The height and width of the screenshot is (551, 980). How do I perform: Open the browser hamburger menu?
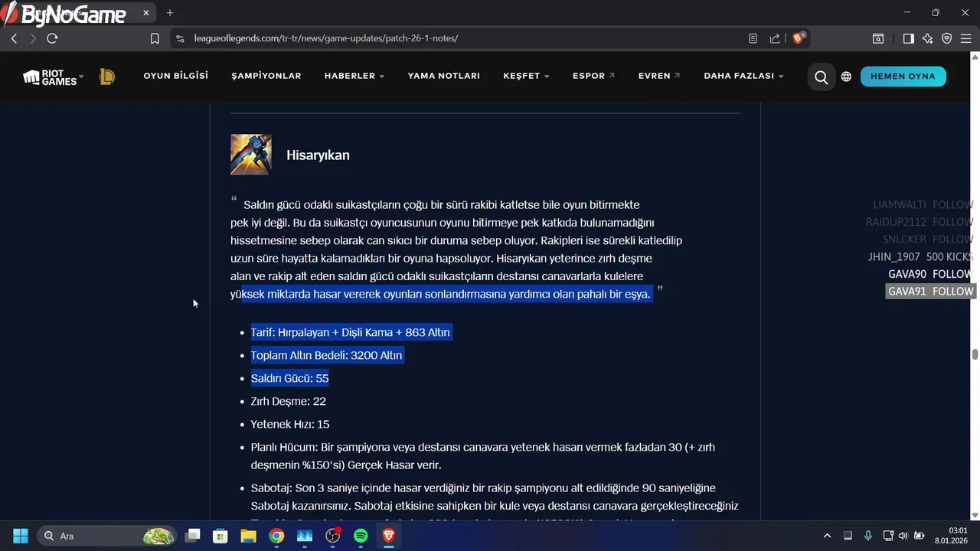pyautogui.click(x=965, y=38)
